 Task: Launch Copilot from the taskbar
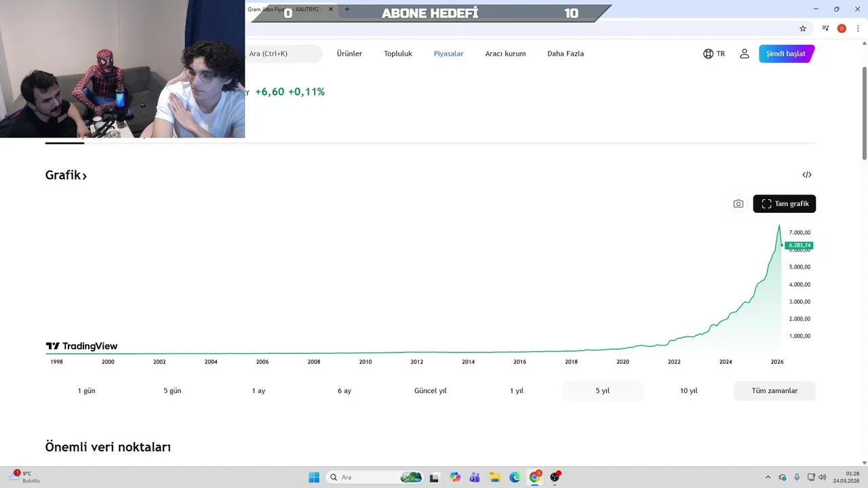pyautogui.click(x=455, y=477)
